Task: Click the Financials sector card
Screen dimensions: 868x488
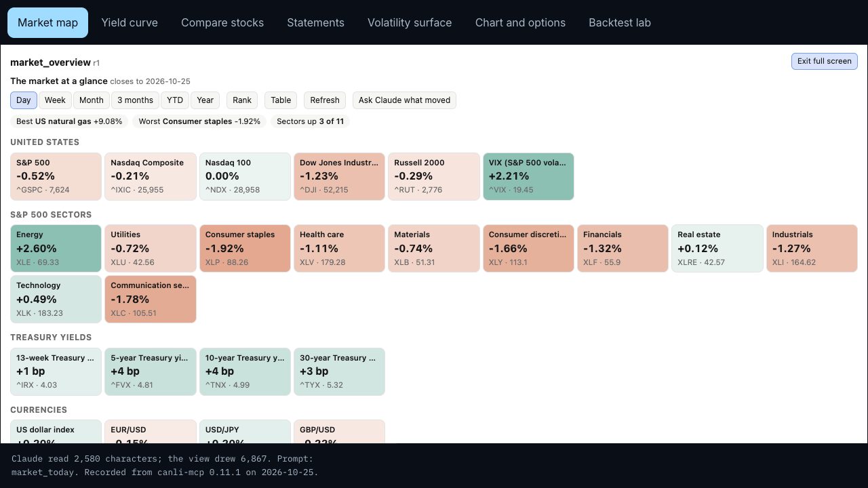Action: pyautogui.click(x=623, y=249)
